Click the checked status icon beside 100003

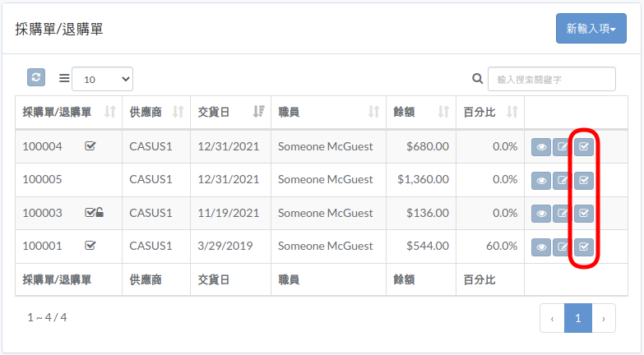(90, 212)
